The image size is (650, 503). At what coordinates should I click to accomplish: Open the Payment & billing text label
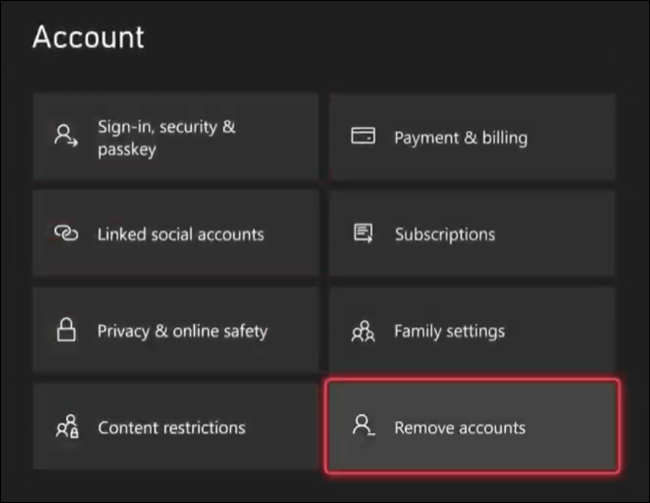(460, 138)
